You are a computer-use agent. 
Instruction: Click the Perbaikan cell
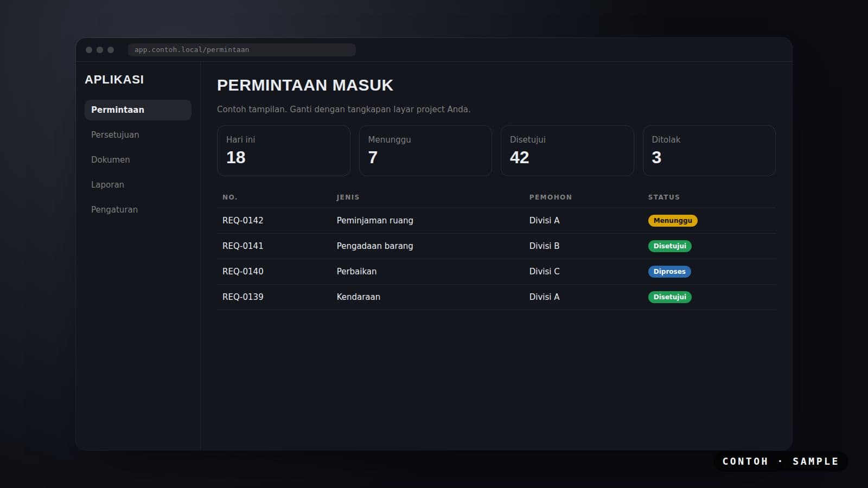click(356, 272)
